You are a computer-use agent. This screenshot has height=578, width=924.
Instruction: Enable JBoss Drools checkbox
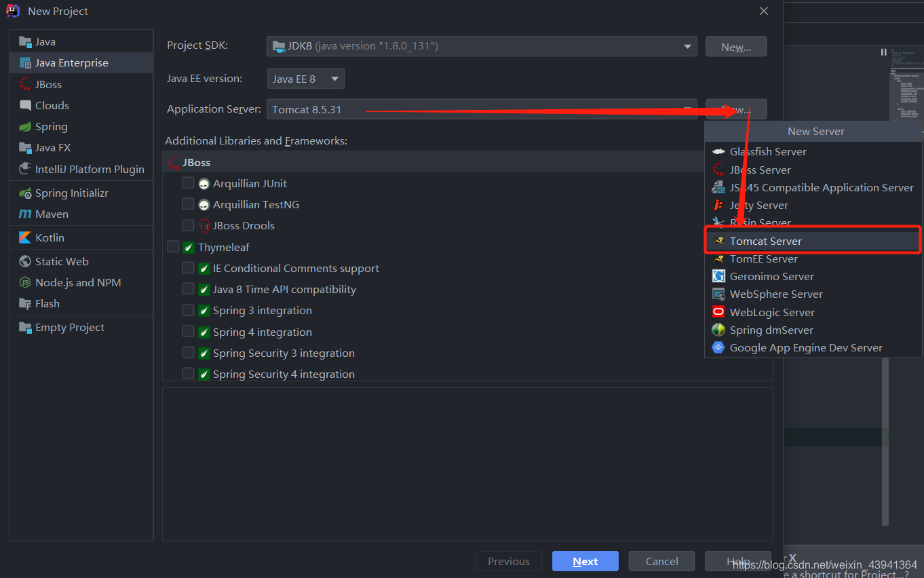tap(188, 225)
